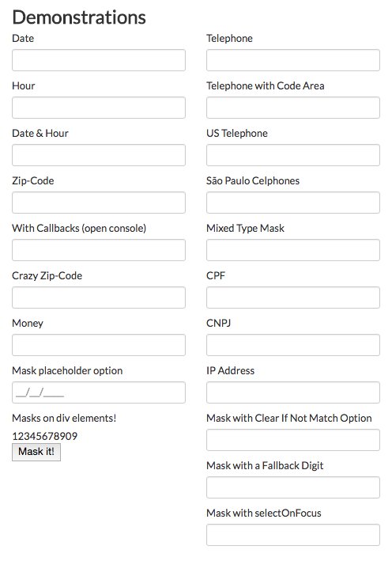Screen dimensions: 392x561
Task: Click the Crazy Zip-Code field
Action: click(x=99, y=298)
